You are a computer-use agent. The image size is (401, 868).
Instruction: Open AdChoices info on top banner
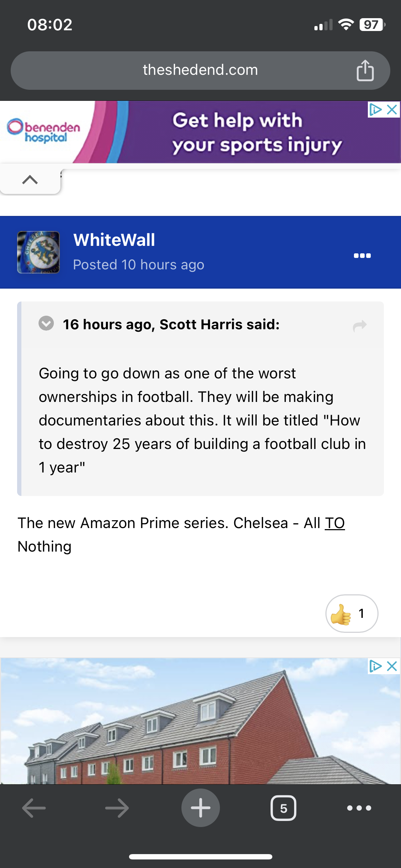[x=376, y=110]
